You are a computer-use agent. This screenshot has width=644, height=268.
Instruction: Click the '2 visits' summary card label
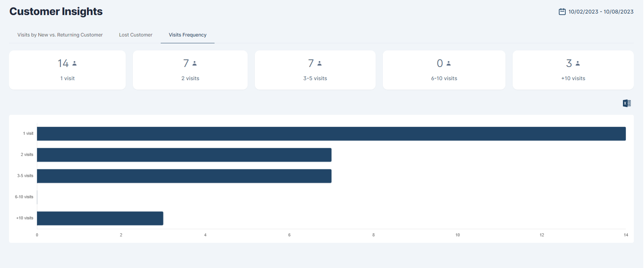(x=190, y=78)
